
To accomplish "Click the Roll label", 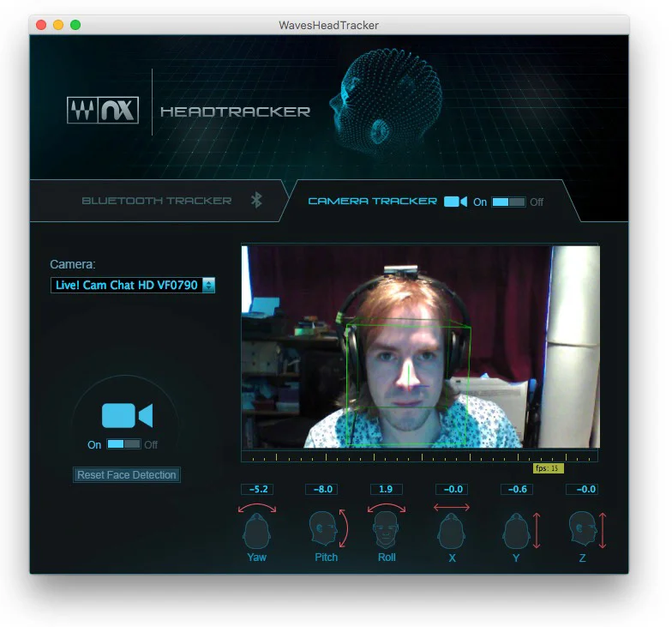I will click(387, 558).
